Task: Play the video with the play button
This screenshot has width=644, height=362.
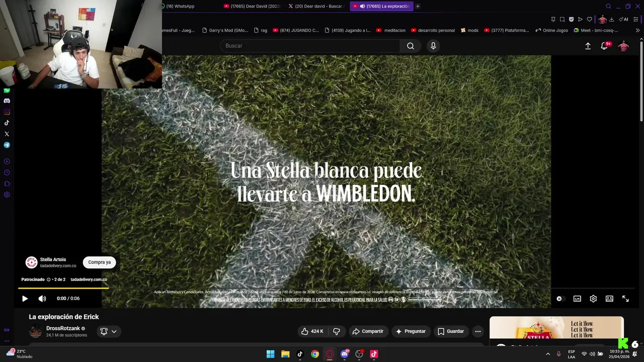Action: (25, 299)
